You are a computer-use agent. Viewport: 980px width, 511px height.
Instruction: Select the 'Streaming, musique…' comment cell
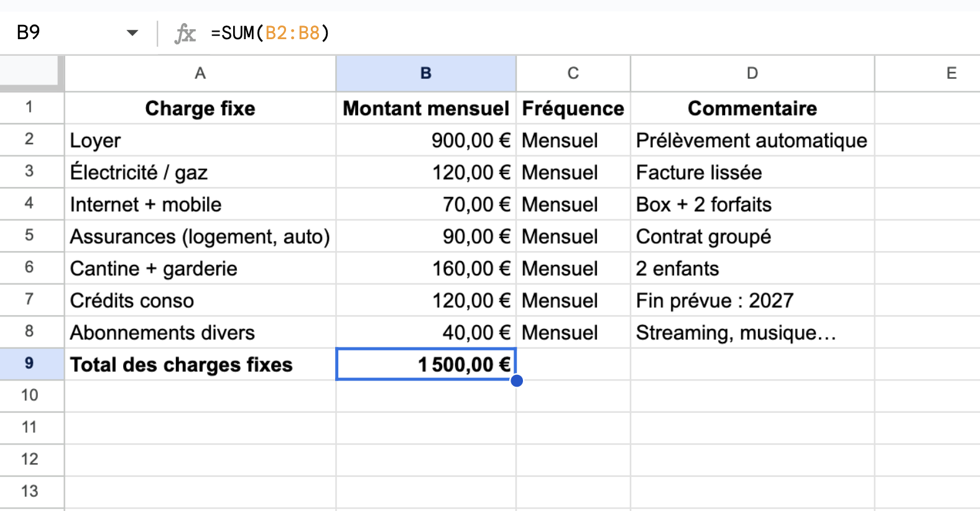(752, 332)
